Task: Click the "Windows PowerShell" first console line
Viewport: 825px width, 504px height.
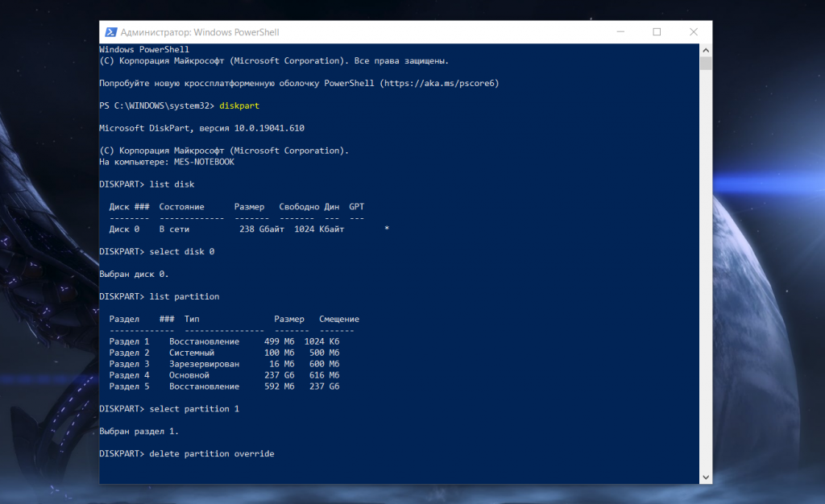Action: tap(144, 49)
